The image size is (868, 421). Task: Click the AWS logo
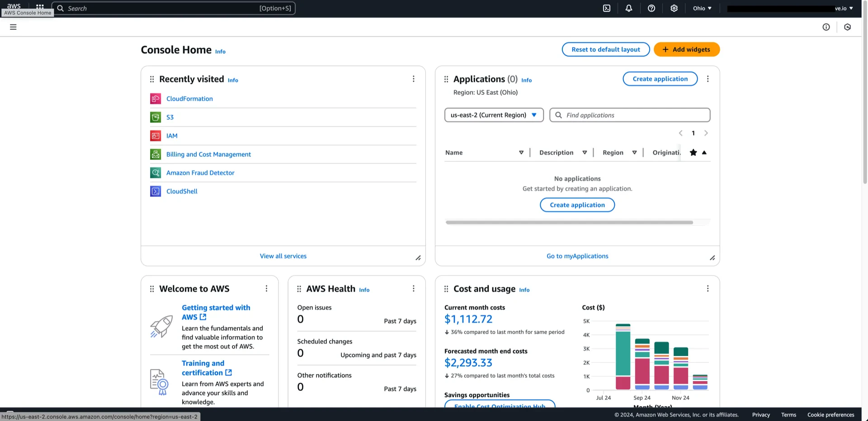pyautogui.click(x=14, y=6)
